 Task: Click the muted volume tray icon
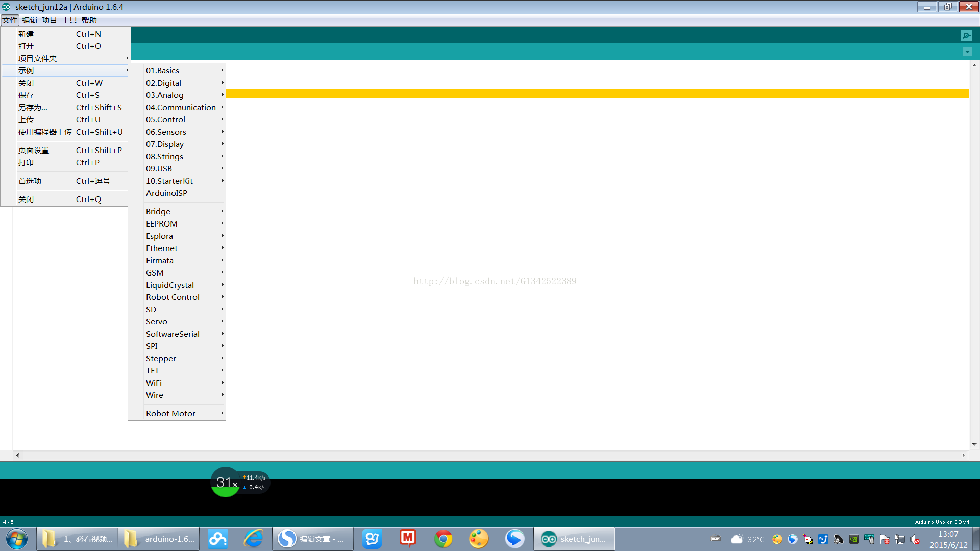(915, 539)
